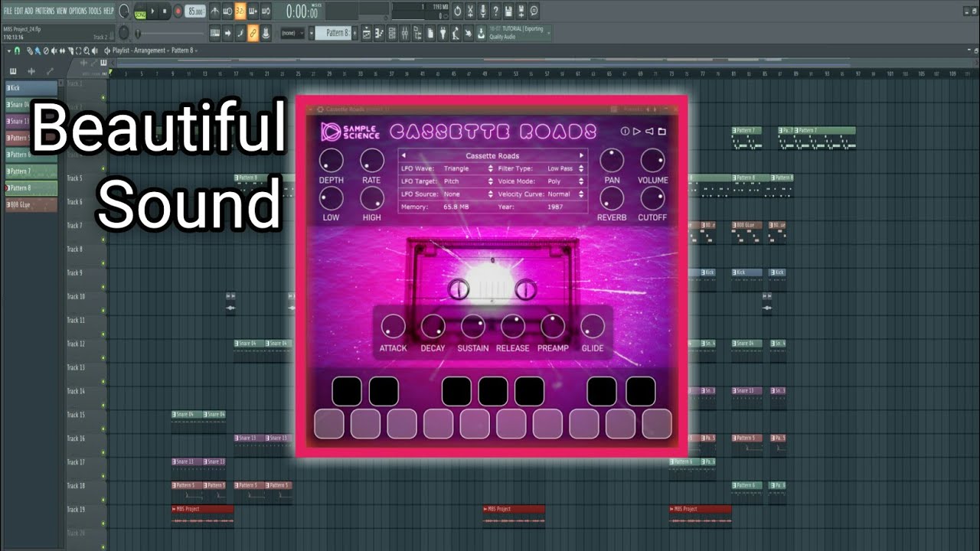Select the playlist mute tool icon

coord(54,51)
